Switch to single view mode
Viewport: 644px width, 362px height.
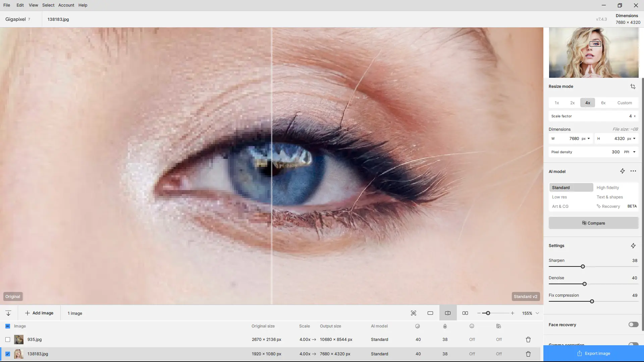[x=430, y=313]
